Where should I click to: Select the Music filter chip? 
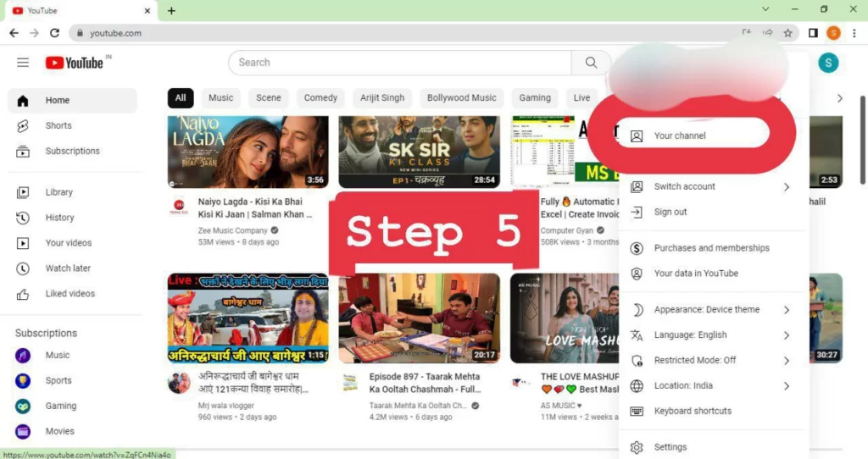pos(221,98)
